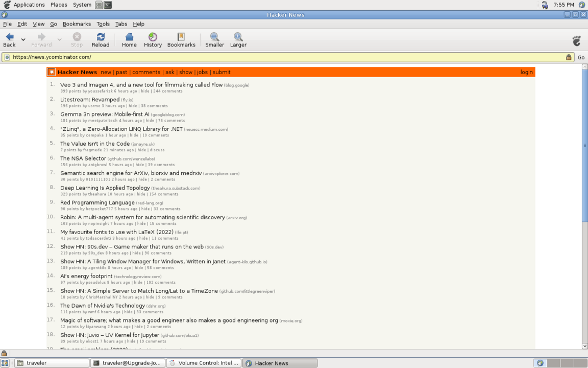Click the page icon in the address bar

(x=7, y=57)
